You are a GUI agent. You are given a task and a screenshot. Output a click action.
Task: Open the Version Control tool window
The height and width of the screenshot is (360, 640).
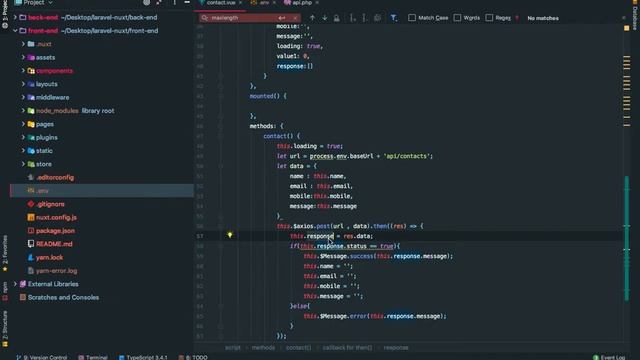tap(42, 357)
